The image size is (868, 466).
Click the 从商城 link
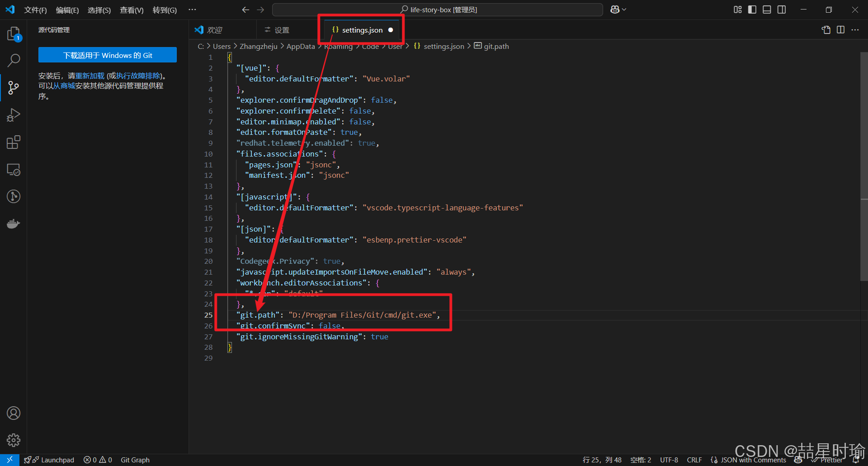64,86
